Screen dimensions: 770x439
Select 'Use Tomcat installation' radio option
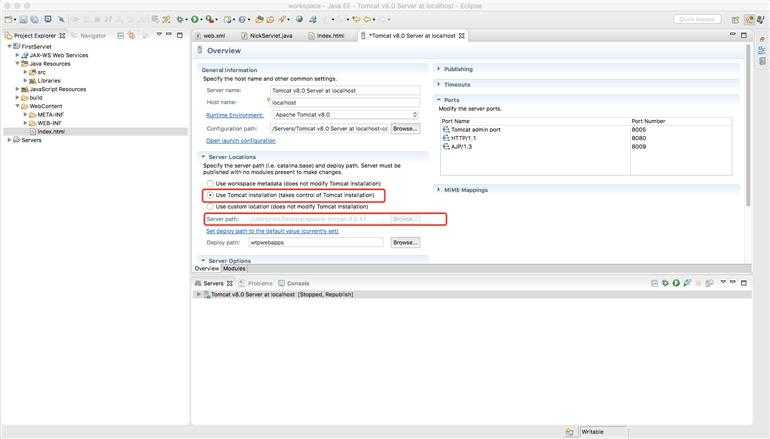point(210,195)
